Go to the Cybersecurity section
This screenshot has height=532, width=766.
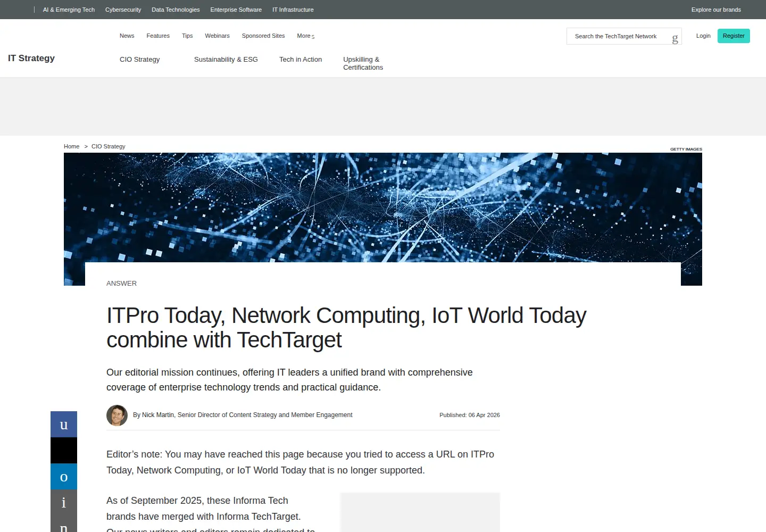(123, 10)
